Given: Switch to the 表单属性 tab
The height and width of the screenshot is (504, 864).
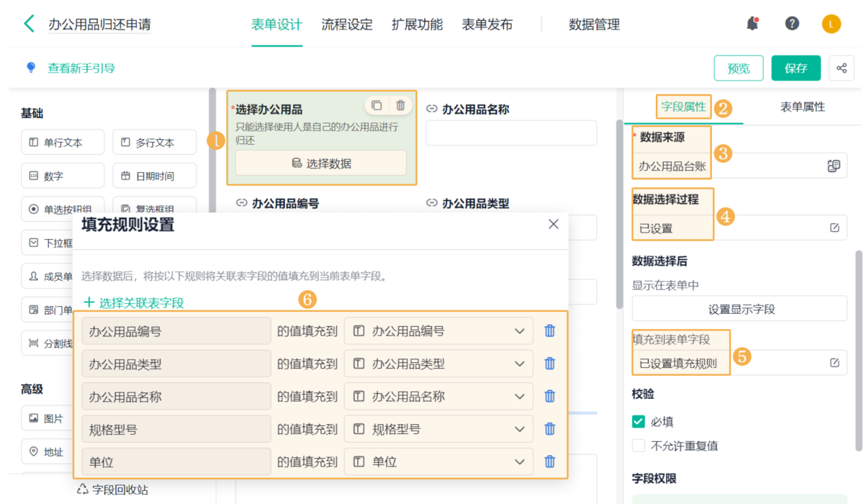Looking at the screenshot, I should [802, 107].
